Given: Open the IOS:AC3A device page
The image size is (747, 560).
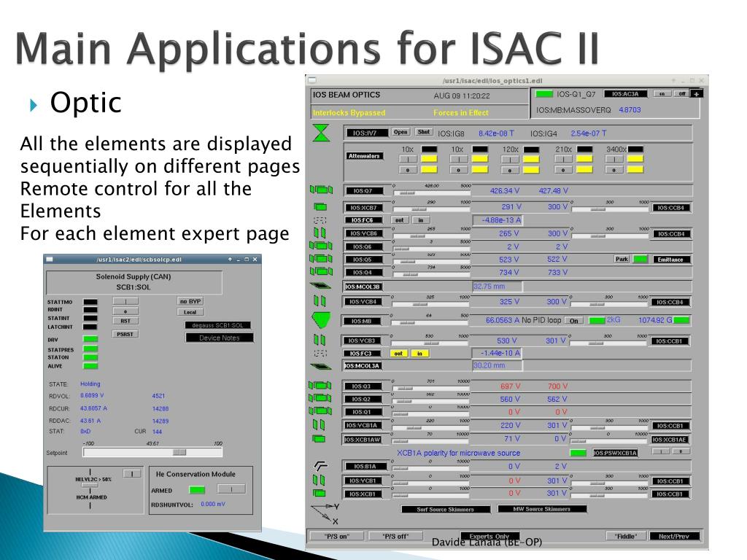Looking at the screenshot, I should coord(625,94).
